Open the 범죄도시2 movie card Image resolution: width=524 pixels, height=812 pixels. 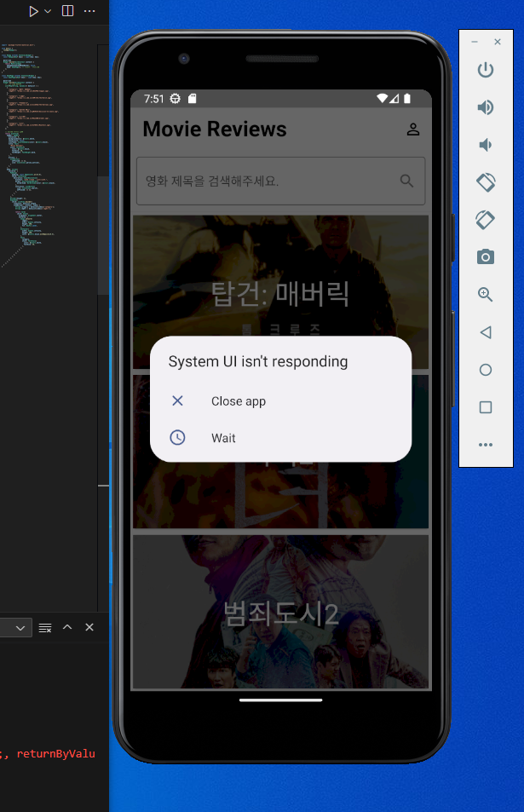pyautogui.click(x=280, y=612)
